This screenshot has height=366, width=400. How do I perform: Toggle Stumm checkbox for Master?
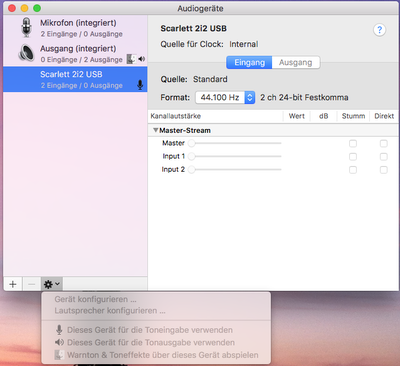click(x=353, y=144)
